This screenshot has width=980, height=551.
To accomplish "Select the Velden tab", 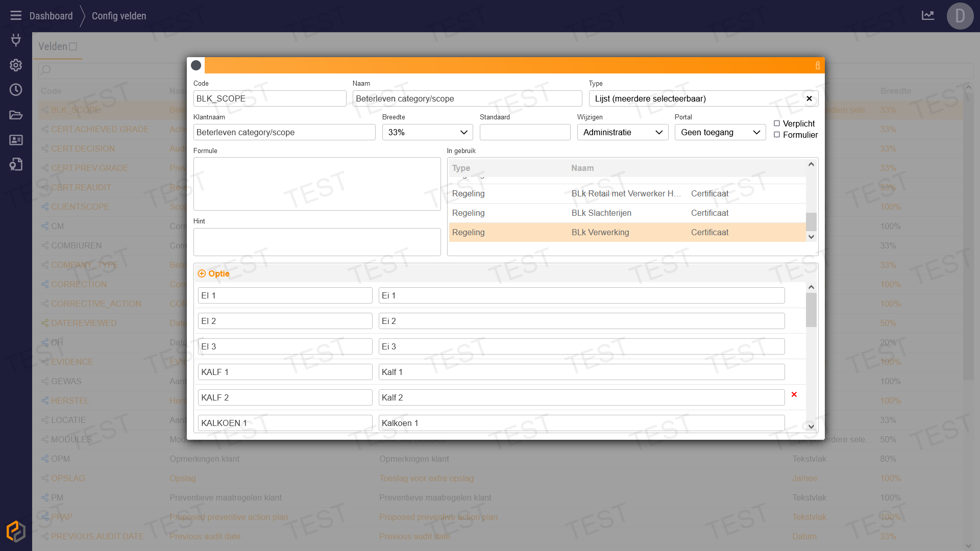I will click(x=53, y=46).
